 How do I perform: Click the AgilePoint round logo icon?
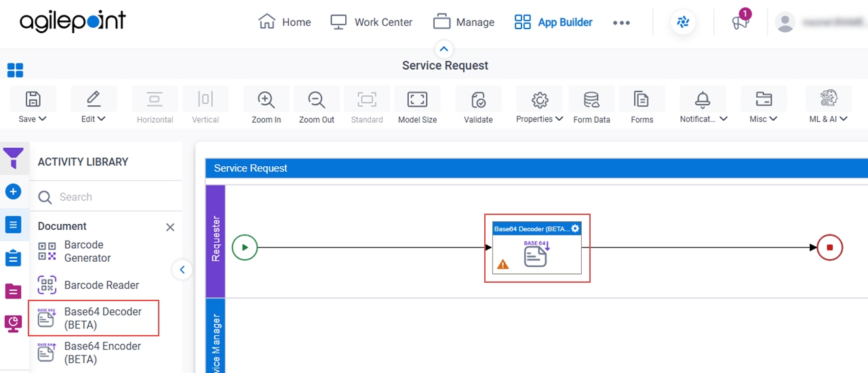[x=683, y=22]
